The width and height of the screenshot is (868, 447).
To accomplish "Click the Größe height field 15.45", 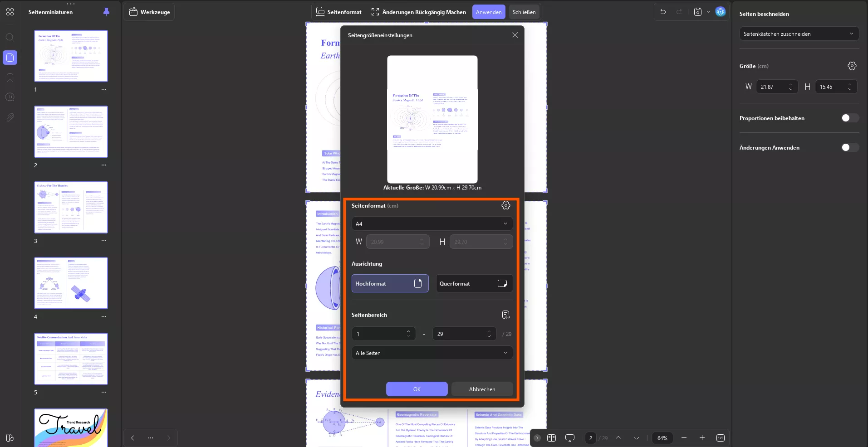I will click(x=836, y=87).
